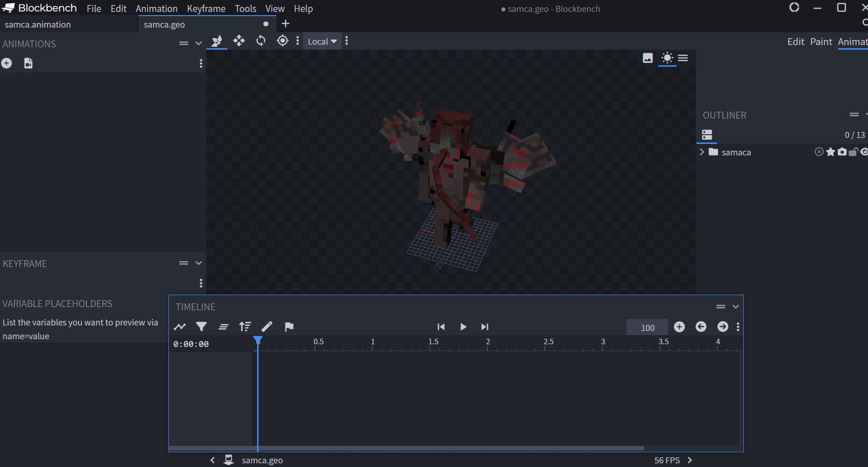
Task: Jump to timeline end
Action: pos(485,327)
